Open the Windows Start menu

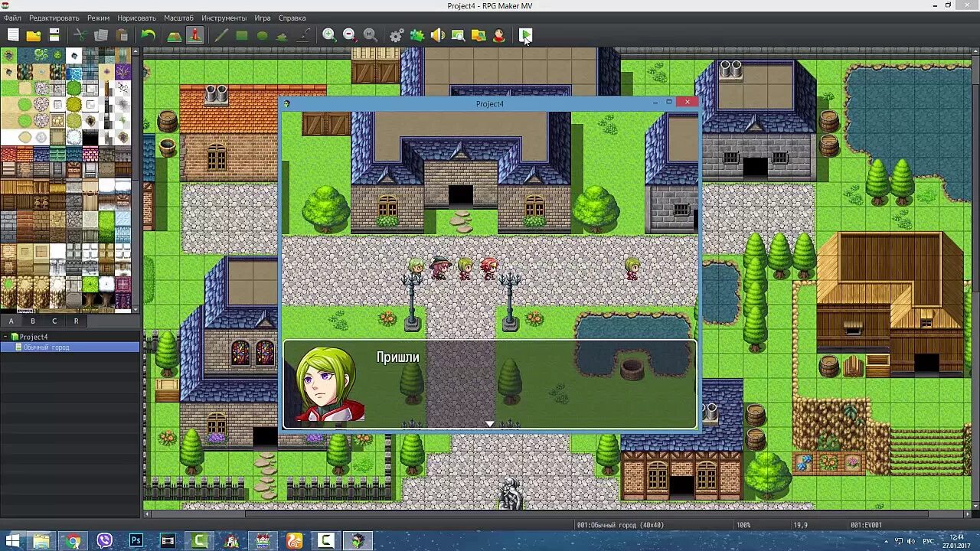pos(12,541)
